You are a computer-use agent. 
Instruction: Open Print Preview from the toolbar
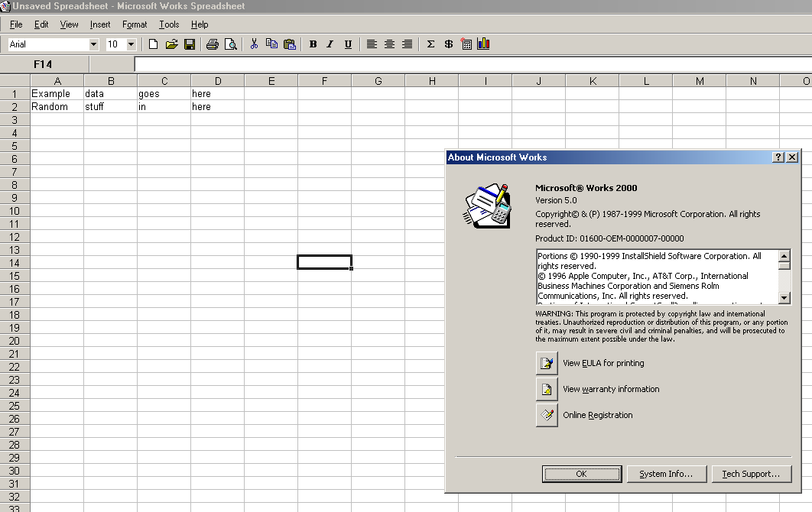[230, 44]
